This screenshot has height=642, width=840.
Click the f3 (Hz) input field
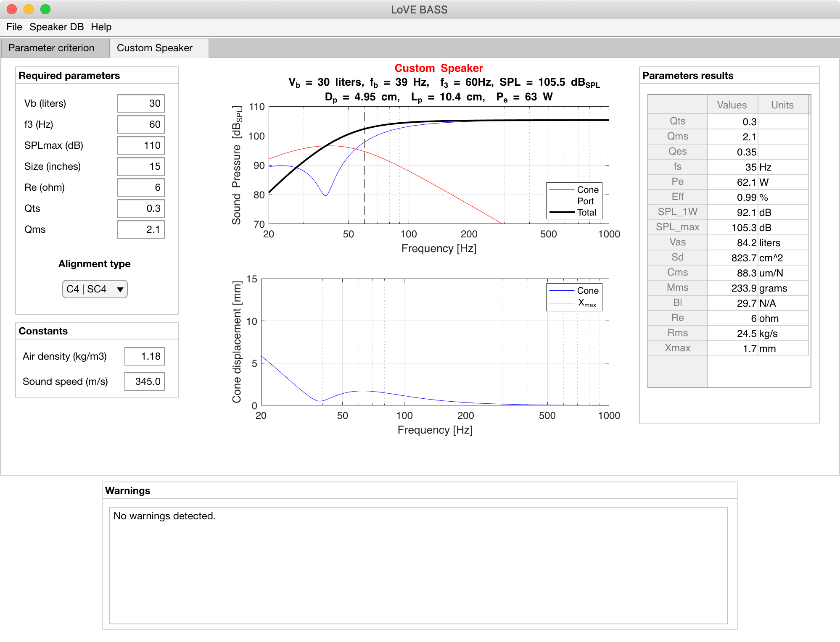(x=140, y=124)
